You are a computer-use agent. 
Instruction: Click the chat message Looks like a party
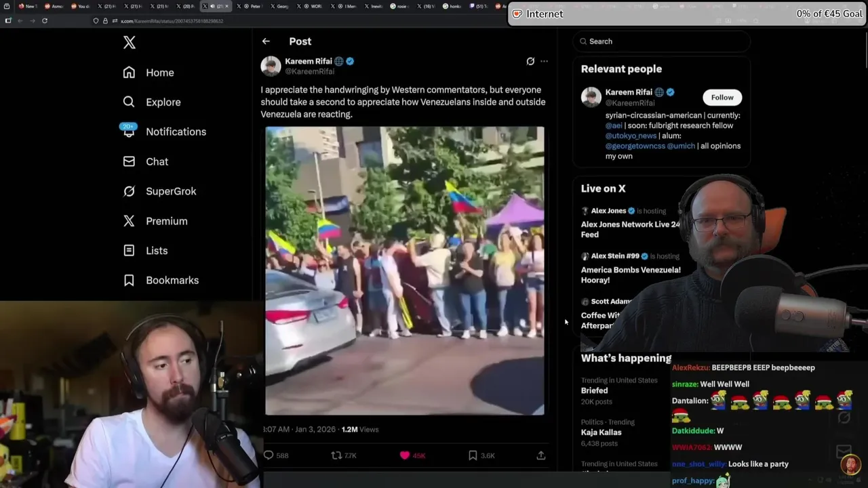pos(758,464)
